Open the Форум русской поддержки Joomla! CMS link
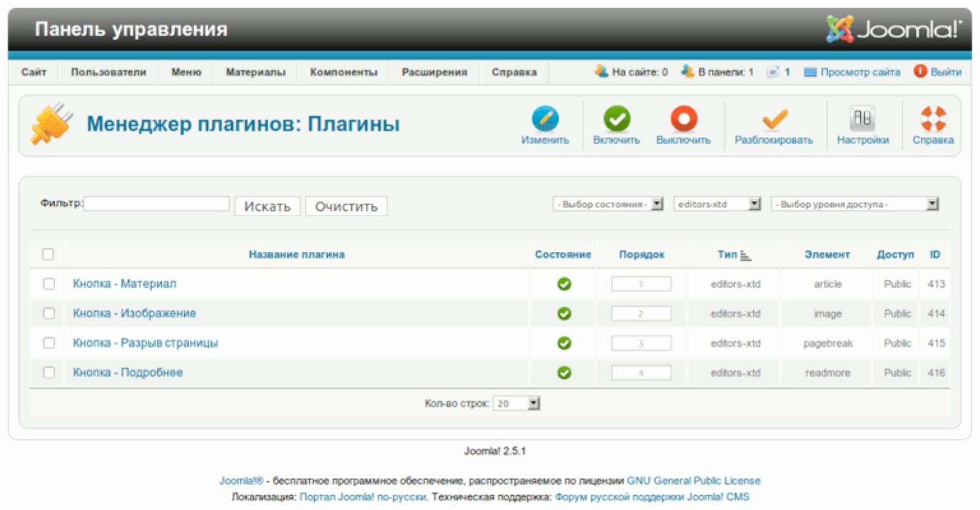 click(x=652, y=497)
